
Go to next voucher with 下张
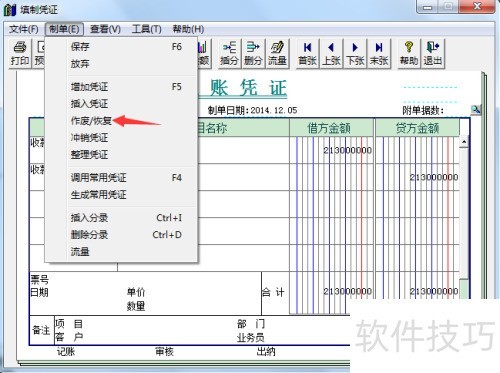[x=355, y=53]
